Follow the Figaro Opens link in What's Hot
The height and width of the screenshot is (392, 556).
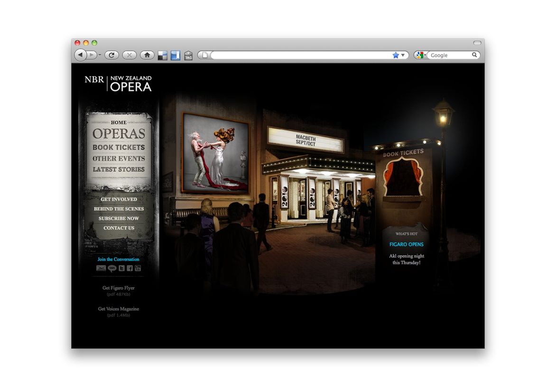(406, 244)
